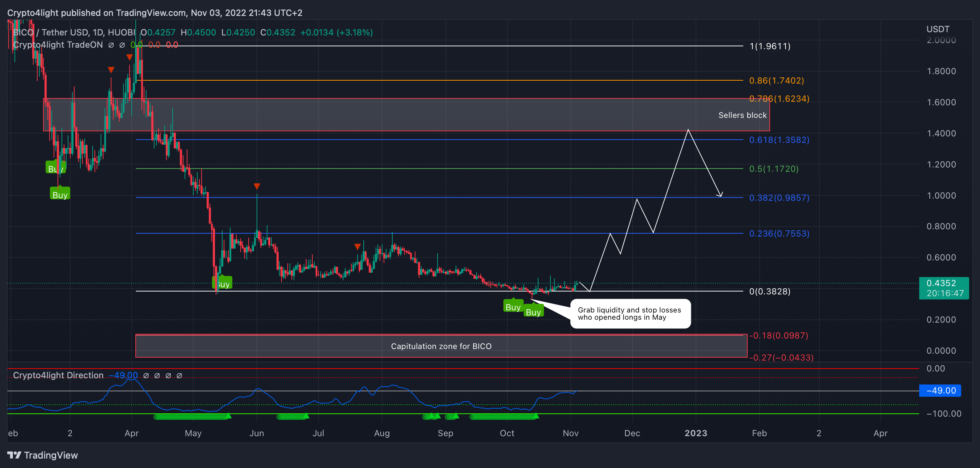Viewport: 980px width, 468px height.
Task: Click the Fibonacci 0(0.3828) level label
Action: (770, 291)
